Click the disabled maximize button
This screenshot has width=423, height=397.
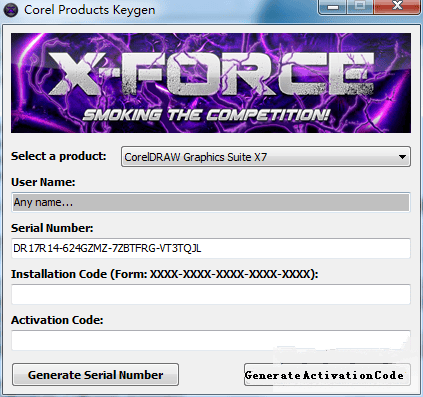[360, 7]
